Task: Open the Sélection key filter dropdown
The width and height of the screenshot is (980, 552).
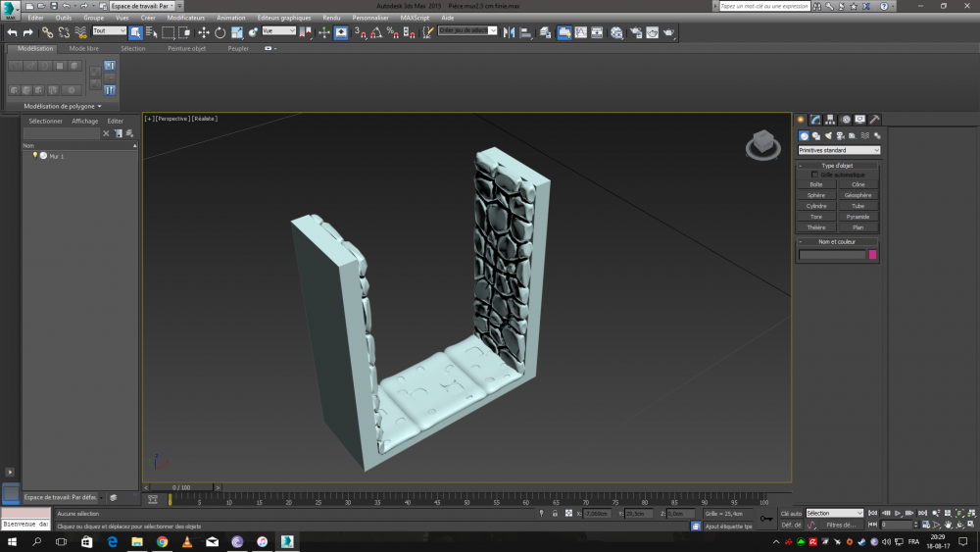Action: 834,513
